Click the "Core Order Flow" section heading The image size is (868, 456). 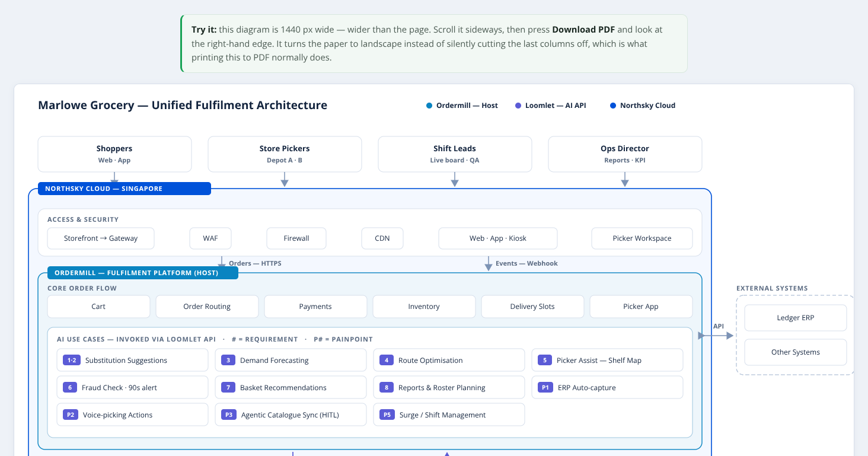point(82,288)
